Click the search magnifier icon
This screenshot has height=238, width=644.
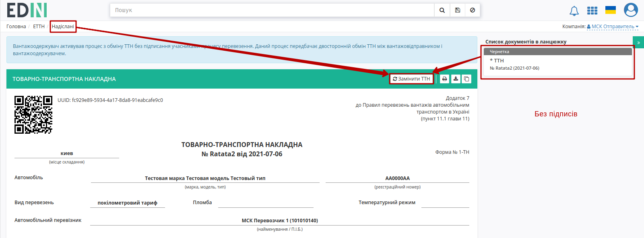point(442,10)
